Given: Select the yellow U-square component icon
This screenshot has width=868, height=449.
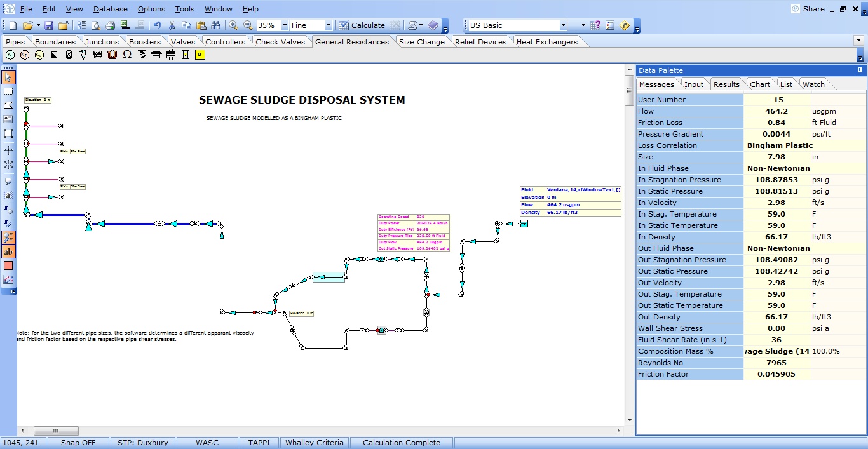Looking at the screenshot, I should pos(200,55).
